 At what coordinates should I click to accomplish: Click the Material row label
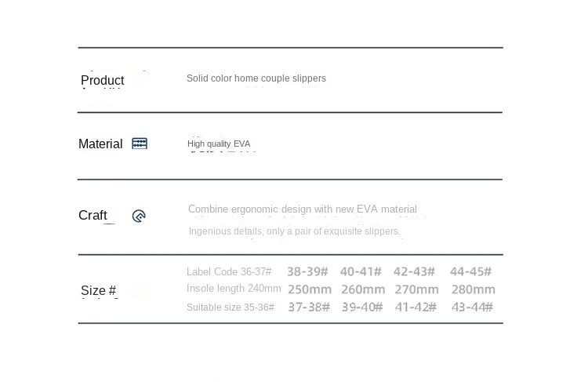(x=100, y=144)
